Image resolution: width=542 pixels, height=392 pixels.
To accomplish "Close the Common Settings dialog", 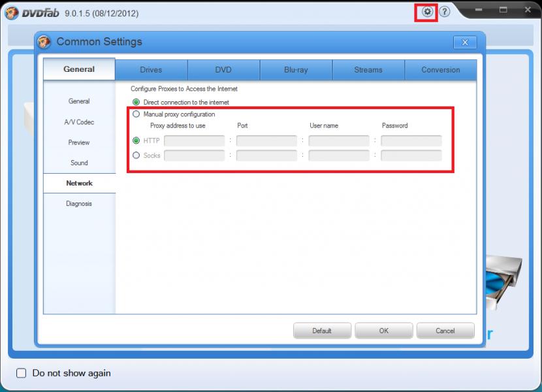I will [465, 42].
